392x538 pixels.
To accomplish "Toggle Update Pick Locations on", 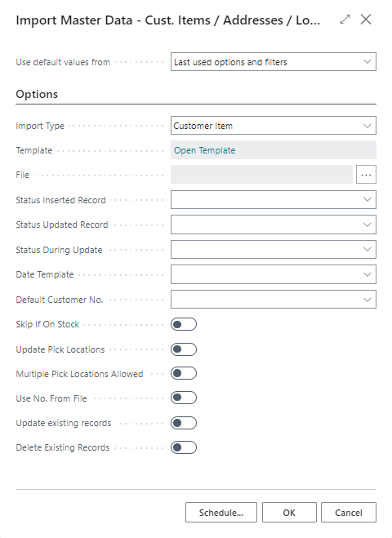I will coord(184,349).
